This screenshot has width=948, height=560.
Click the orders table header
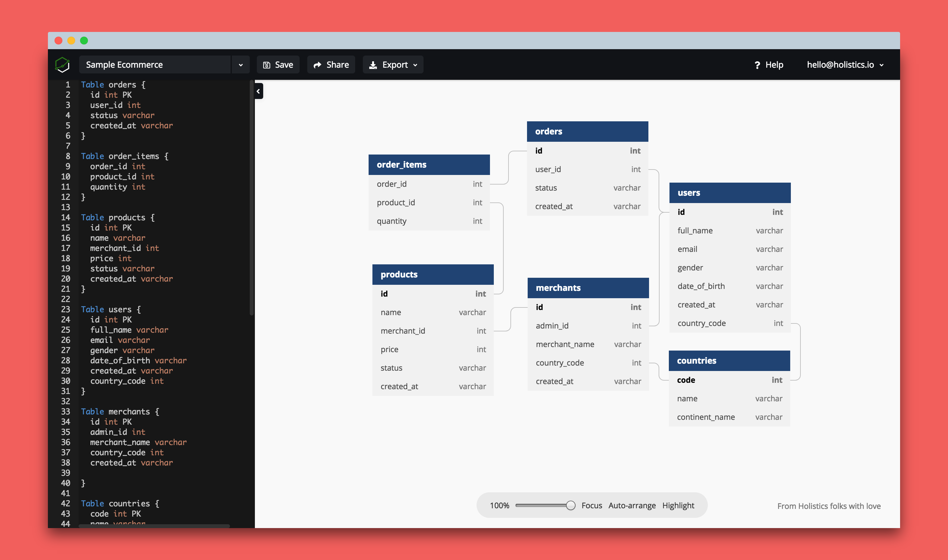[586, 131]
